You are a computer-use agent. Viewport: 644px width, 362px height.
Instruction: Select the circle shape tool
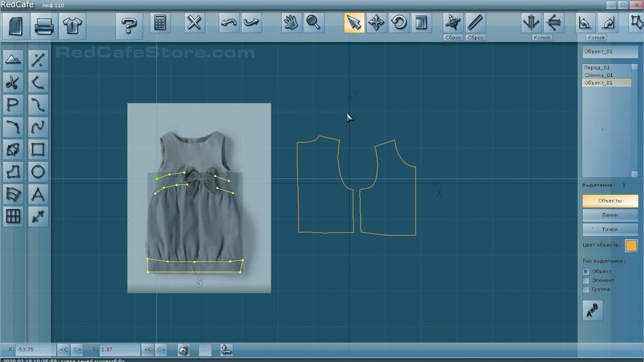point(38,172)
